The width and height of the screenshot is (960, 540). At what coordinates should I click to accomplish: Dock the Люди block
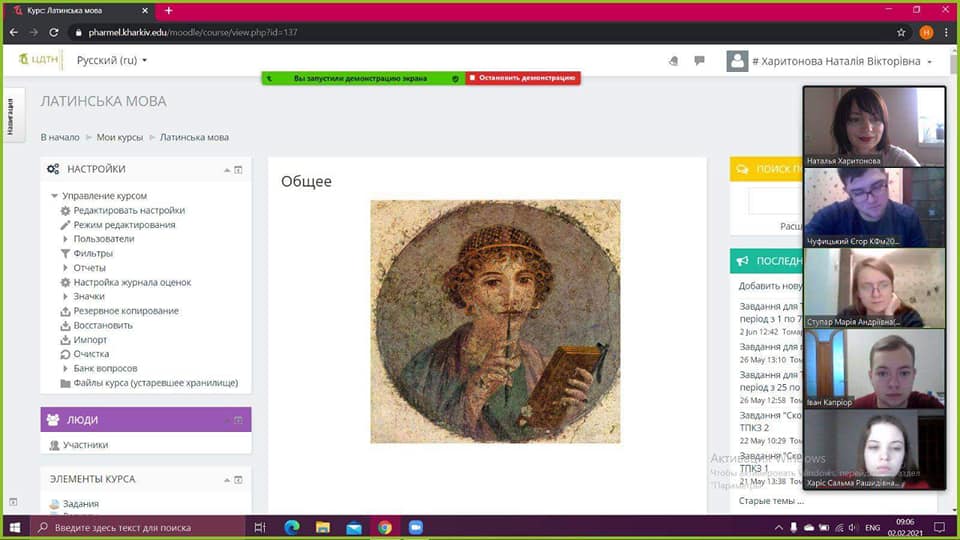click(238, 420)
